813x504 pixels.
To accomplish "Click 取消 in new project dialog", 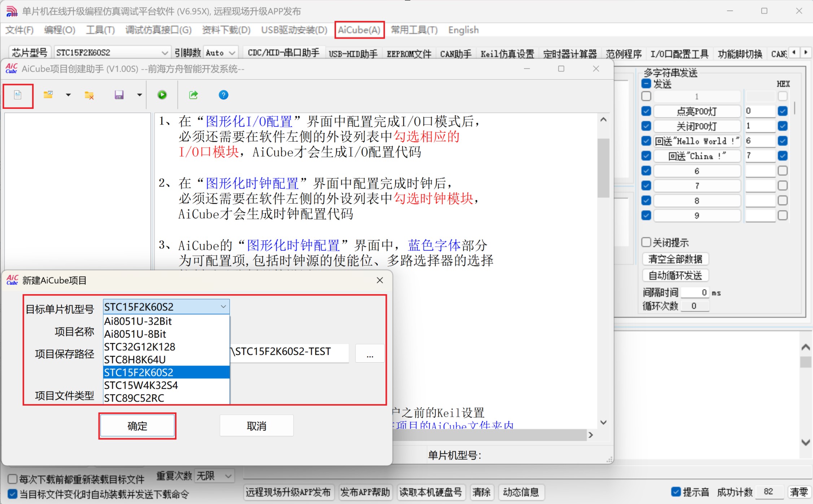I will pos(257,426).
